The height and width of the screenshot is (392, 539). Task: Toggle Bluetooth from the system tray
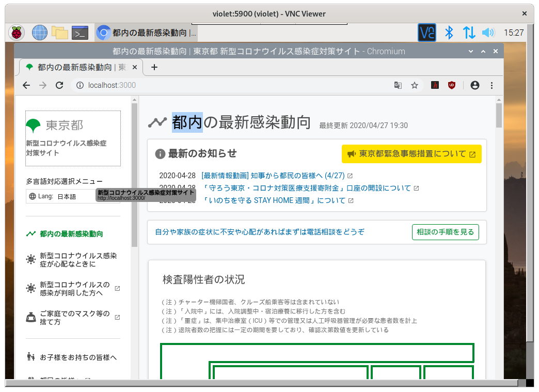[449, 32]
